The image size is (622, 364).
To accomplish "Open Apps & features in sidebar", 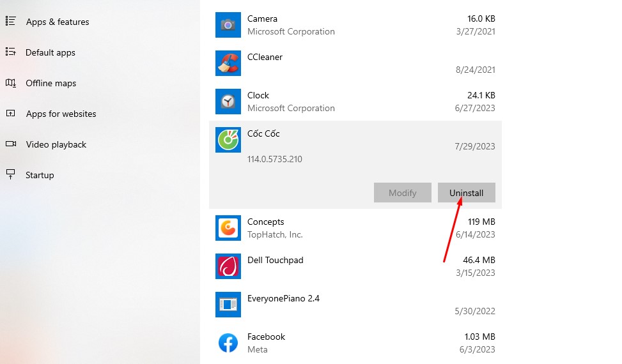I will coord(57,22).
